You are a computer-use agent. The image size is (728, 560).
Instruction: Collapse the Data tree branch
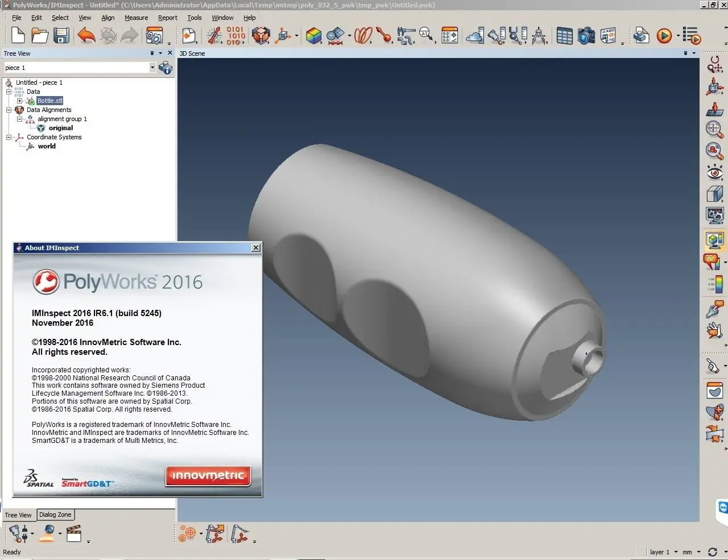click(9, 92)
